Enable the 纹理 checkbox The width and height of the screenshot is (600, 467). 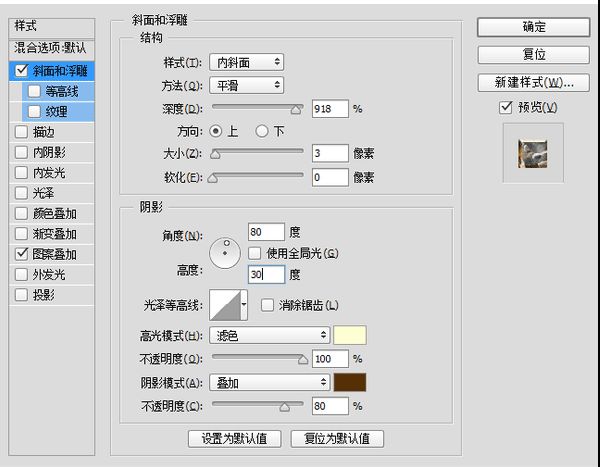pyautogui.click(x=34, y=111)
